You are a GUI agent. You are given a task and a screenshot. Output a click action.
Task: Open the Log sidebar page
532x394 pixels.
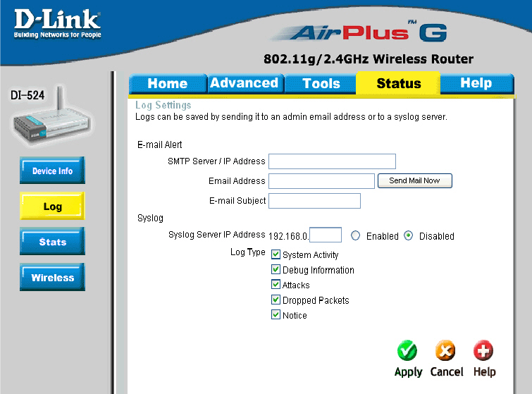coord(52,206)
